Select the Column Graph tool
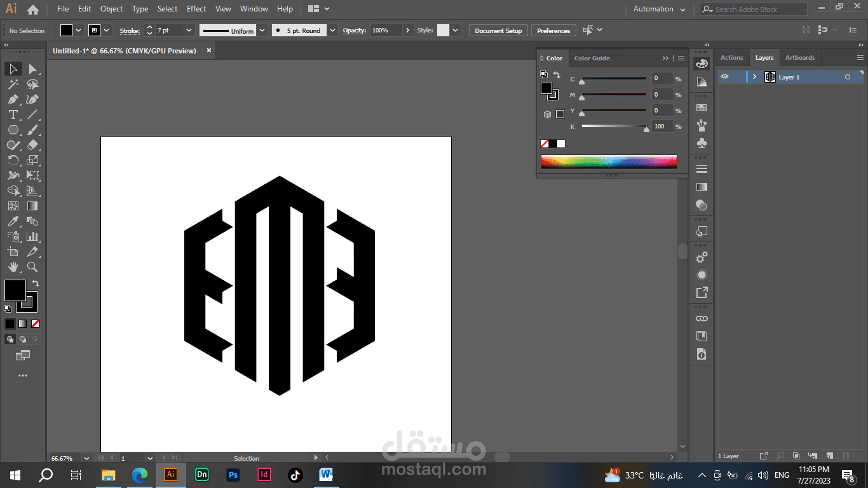The width and height of the screenshot is (868, 488). [x=33, y=236]
